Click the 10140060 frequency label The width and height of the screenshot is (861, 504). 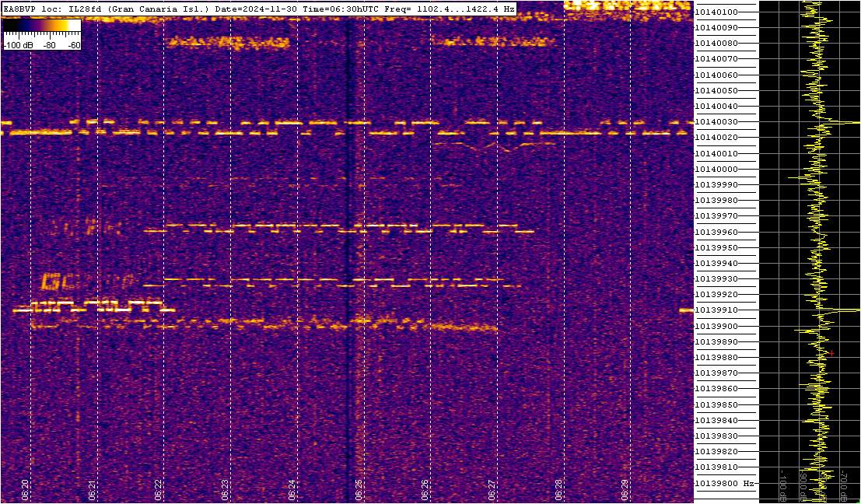point(716,75)
